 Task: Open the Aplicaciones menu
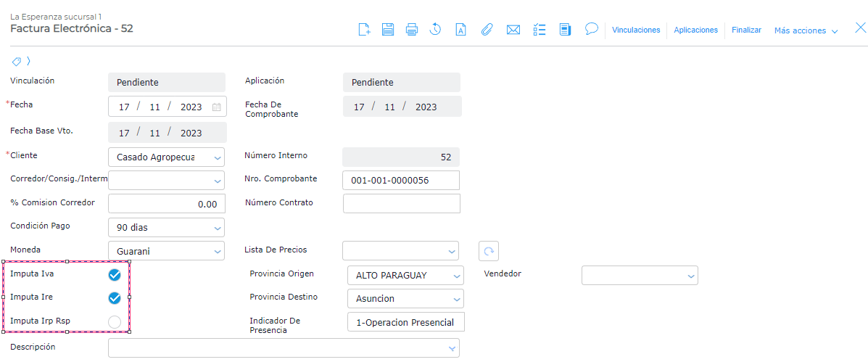pyautogui.click(x=696, y=30)
